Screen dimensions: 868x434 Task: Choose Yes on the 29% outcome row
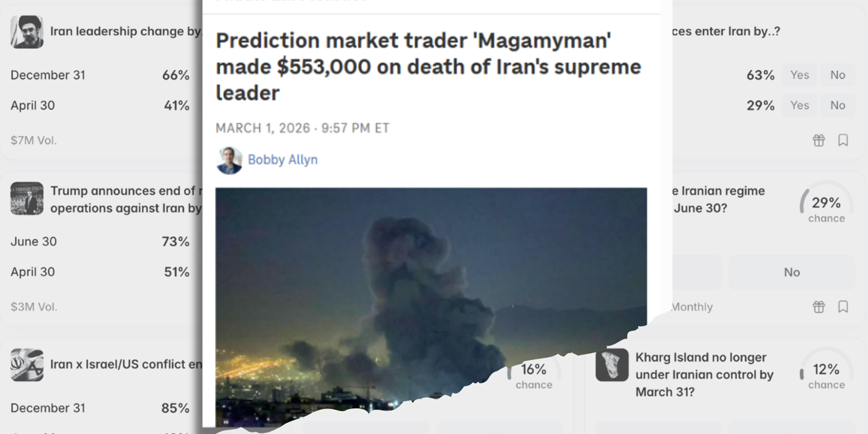click(799, 105)
